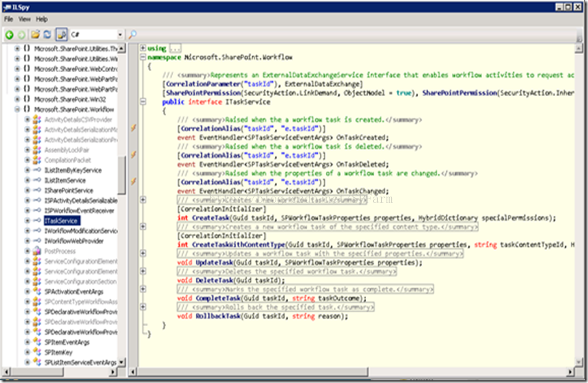
Task: Click the IListItemByKeyService interface icon
Action: coord(37,170)
